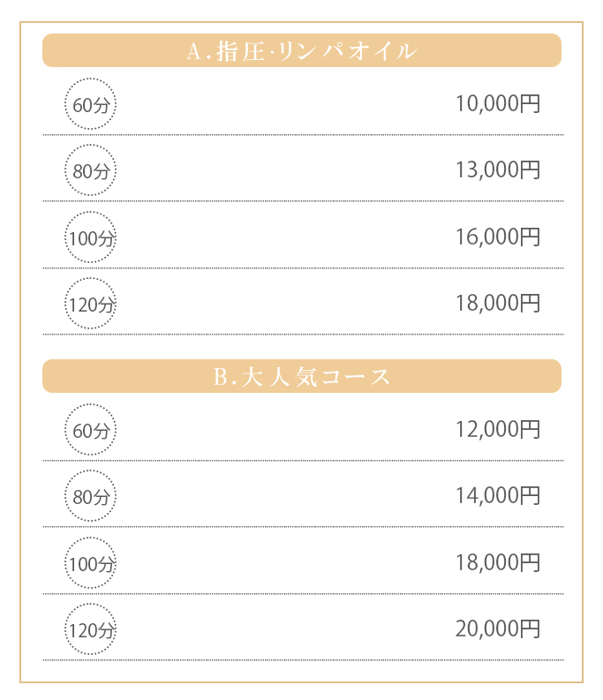Choose the 100分 circle in course A
Image resolution: width=603 pixels, height=700 pixels.
click(x=90, y=237)
